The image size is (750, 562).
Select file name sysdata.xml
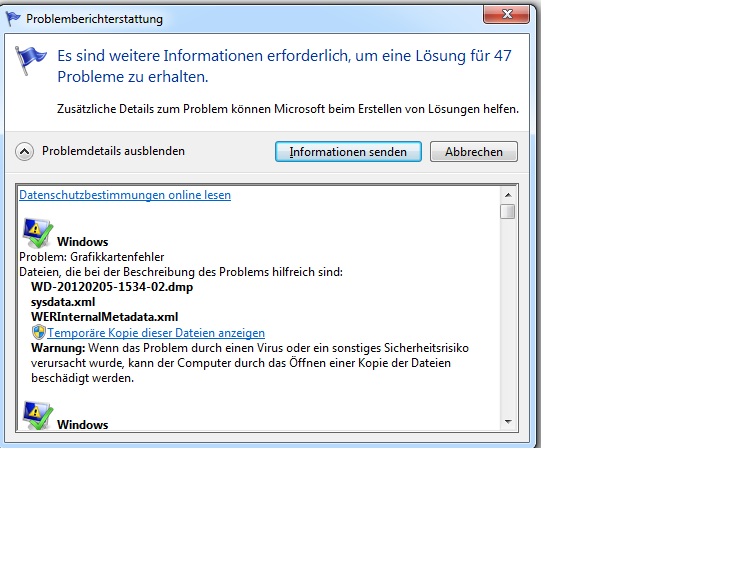click(63, 302)
